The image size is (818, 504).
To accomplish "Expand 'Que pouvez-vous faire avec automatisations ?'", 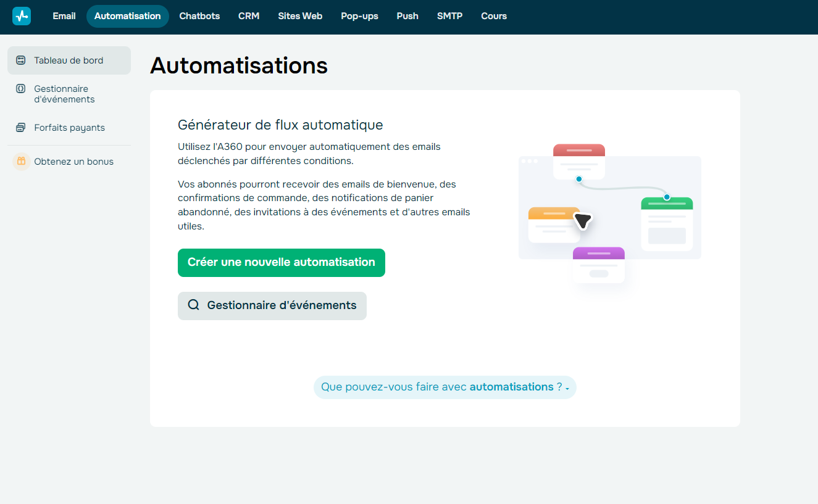I will [444, 387].
